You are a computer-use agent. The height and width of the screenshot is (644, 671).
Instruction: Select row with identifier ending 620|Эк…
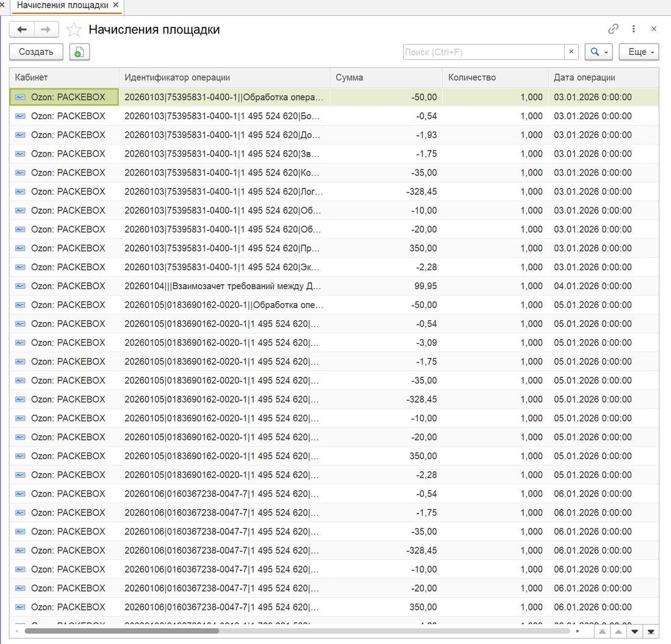click(x=334, y=267)
